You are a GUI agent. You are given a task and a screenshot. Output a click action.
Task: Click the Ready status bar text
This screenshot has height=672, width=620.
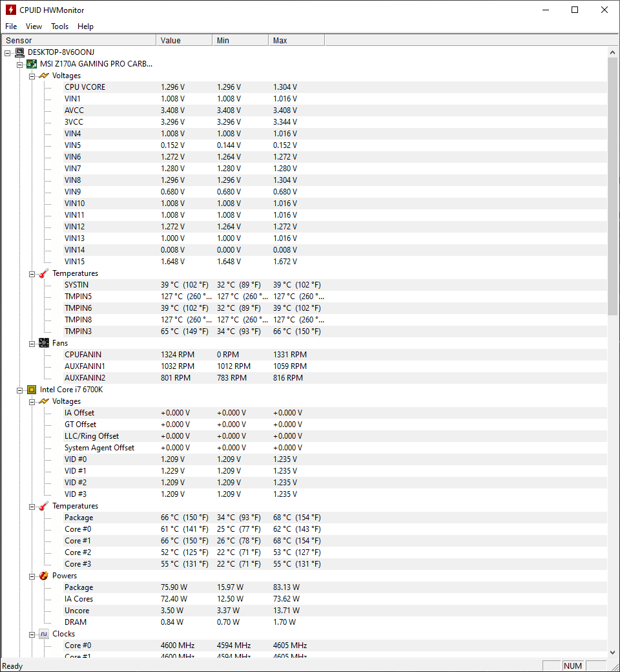[x=12, y=666]
